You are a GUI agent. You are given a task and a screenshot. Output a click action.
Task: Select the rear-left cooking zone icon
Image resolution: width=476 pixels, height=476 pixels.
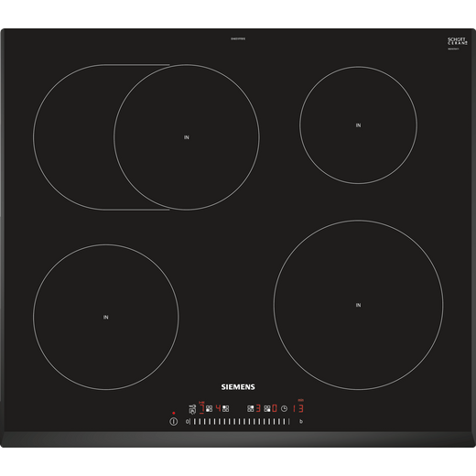click(225, 408)
